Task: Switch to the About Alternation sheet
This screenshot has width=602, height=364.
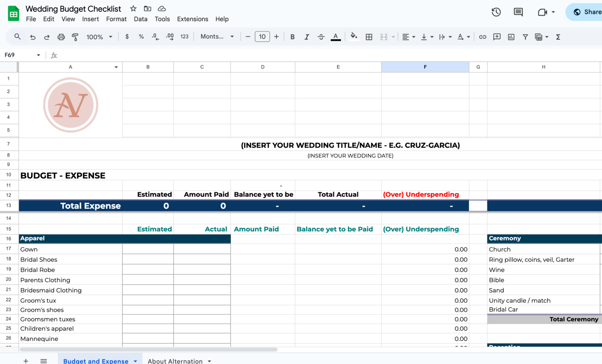Action: [x=175, y=361]
